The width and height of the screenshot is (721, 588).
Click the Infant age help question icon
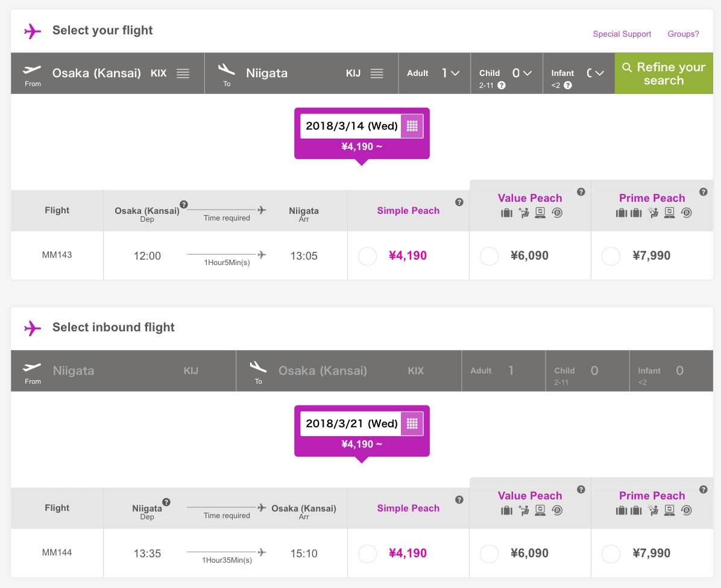[568, 85]
